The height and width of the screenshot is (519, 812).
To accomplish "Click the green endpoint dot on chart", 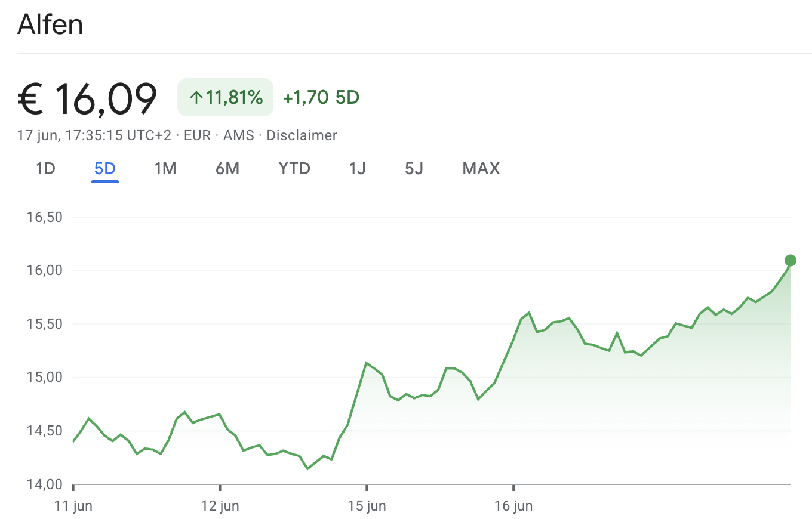I will 791,260.
